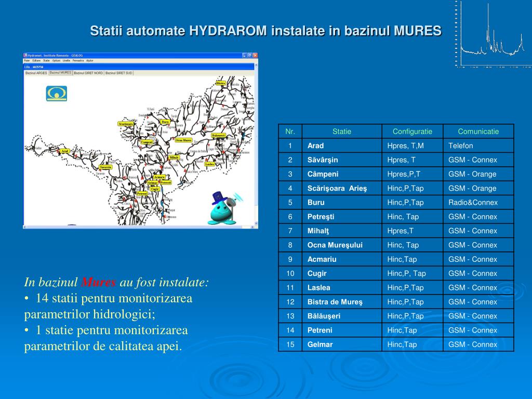Select the Mihalt station marker on the map

(174, 157)
